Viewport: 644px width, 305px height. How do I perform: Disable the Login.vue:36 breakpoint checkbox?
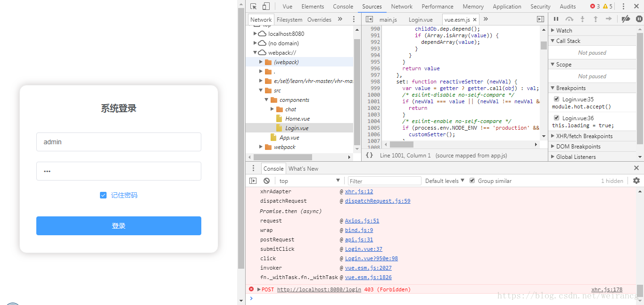pos(557,118)
